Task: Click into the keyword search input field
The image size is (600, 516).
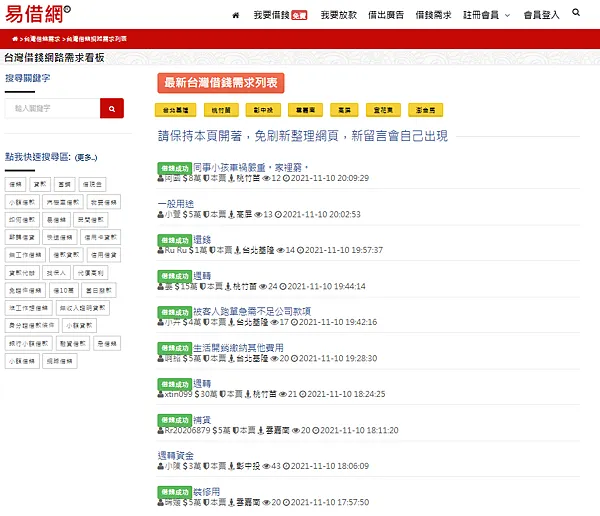Action: [52, 108]
